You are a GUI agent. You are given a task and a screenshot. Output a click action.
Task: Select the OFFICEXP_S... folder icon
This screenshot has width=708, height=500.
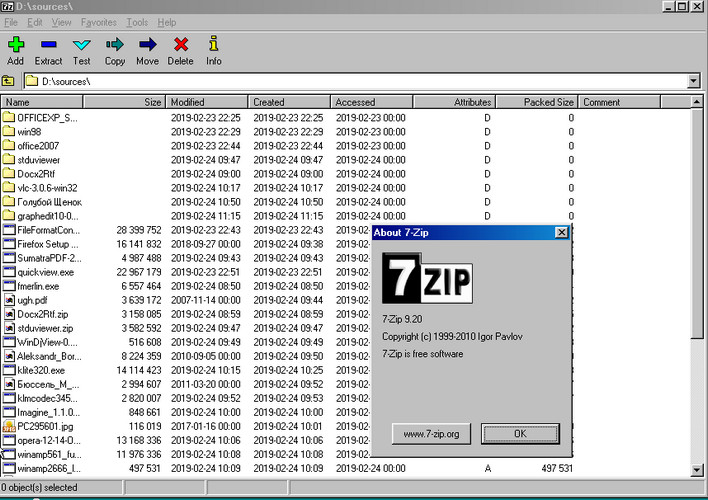(8, 117)
